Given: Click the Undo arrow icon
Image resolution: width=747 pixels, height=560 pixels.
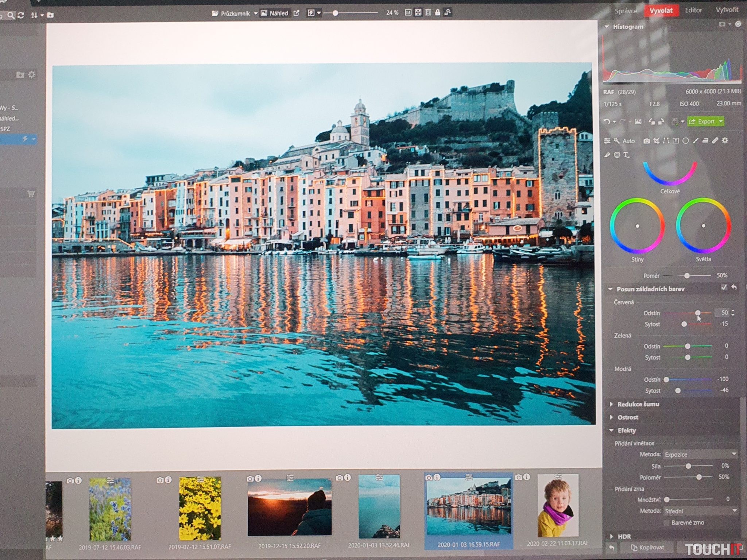Looking at the screenshot, I should click(x=606, y=122).
